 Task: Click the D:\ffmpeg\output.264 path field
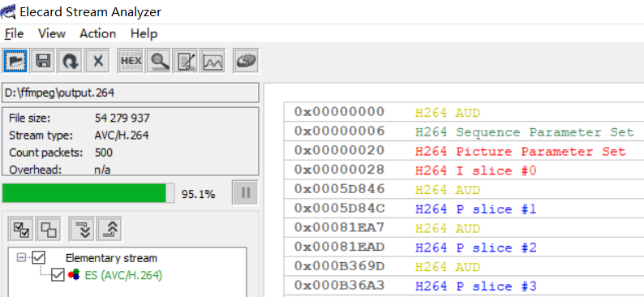[131, 93]
